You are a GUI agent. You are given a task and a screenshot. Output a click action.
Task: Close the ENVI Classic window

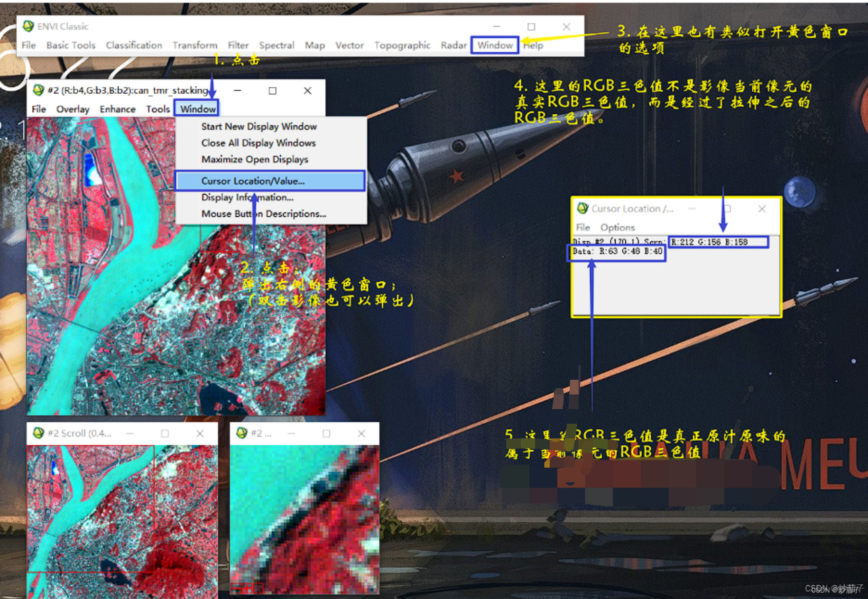coord(566,26)
